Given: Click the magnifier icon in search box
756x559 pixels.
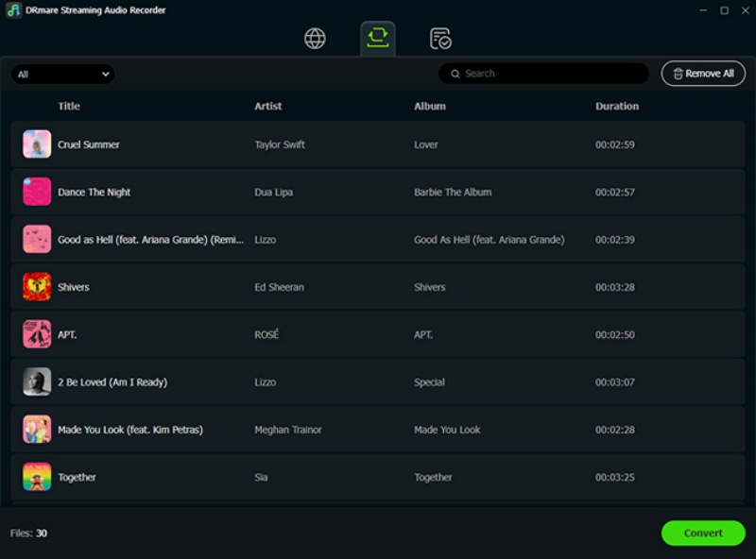Looking at the screenshot, I should [x=455, y=74].
